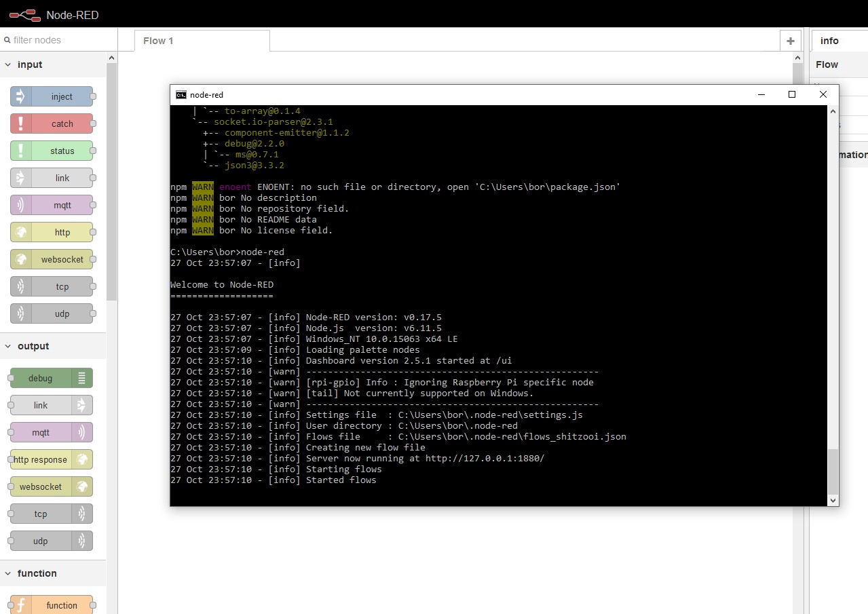
Task: Select the tcp output node
Action: [52, 514]
